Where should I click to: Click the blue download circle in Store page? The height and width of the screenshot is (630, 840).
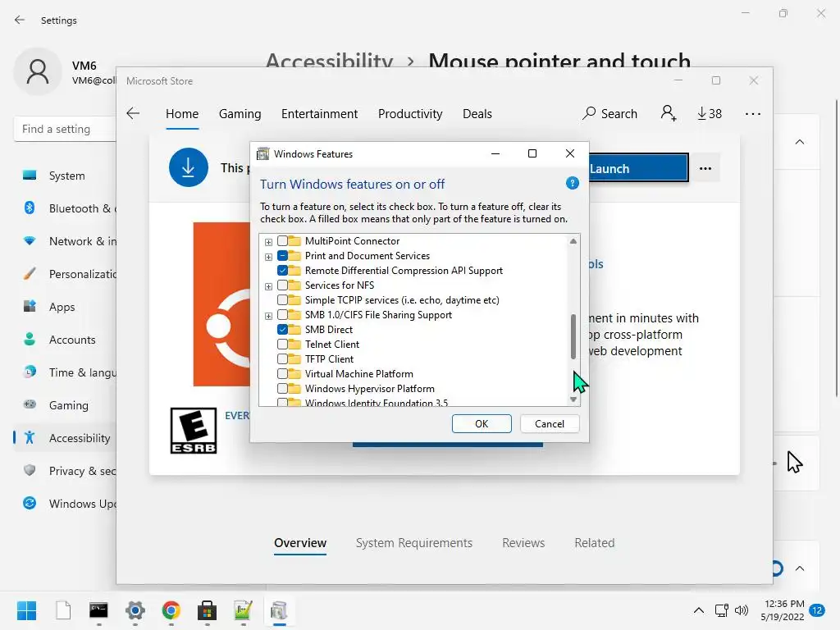[188, 167]
